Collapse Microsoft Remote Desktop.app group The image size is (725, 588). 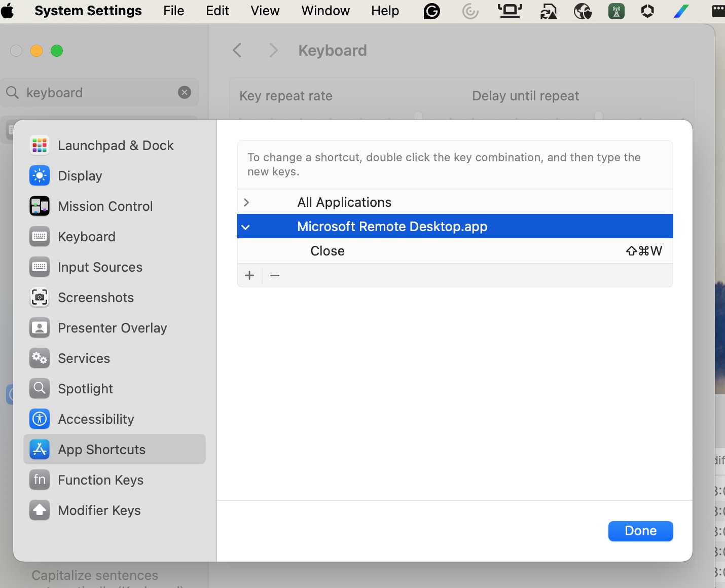246,227
